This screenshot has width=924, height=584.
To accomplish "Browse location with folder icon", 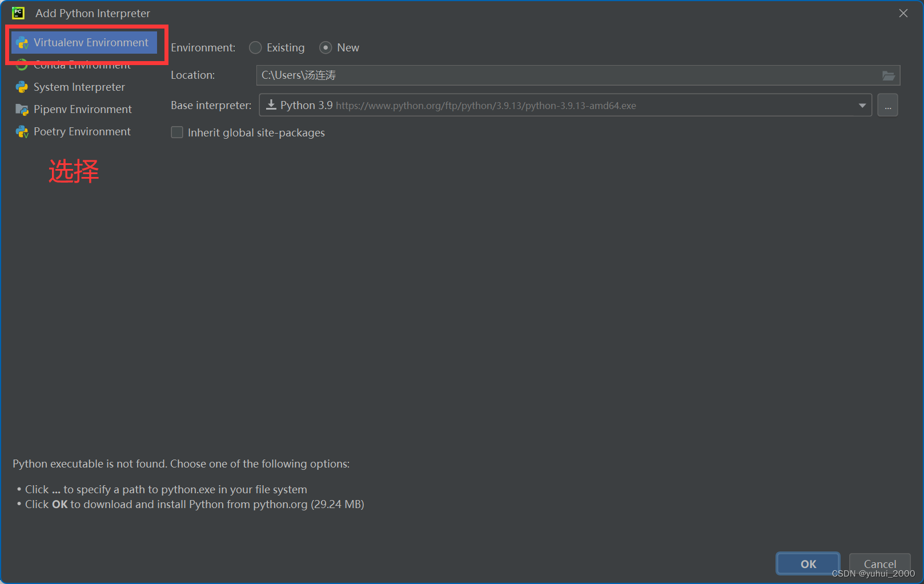I will [x=889, y=75].
